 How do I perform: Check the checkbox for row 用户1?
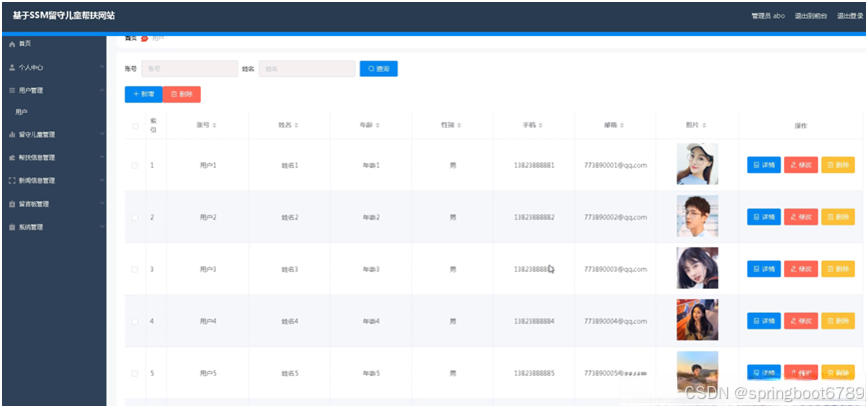(135, 165)
